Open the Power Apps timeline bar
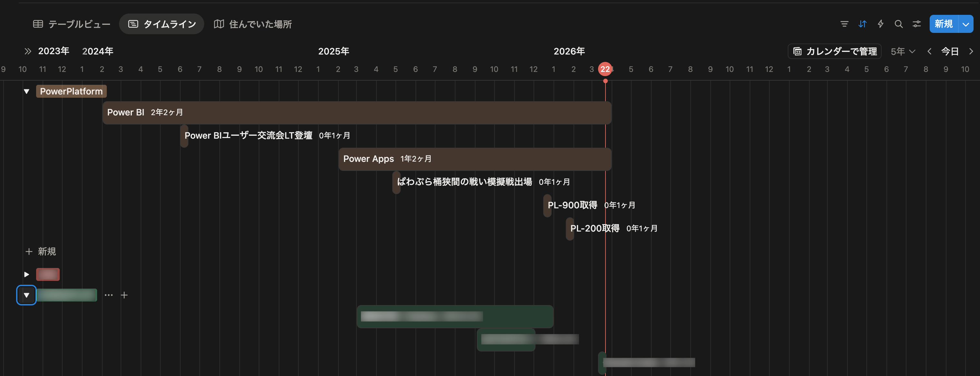980x376 pixels. 475,159
